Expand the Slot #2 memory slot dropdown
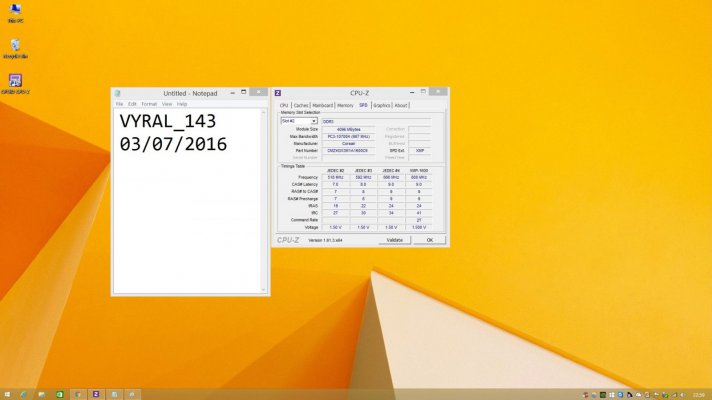 pyautogui.click(x=314, y=121)
